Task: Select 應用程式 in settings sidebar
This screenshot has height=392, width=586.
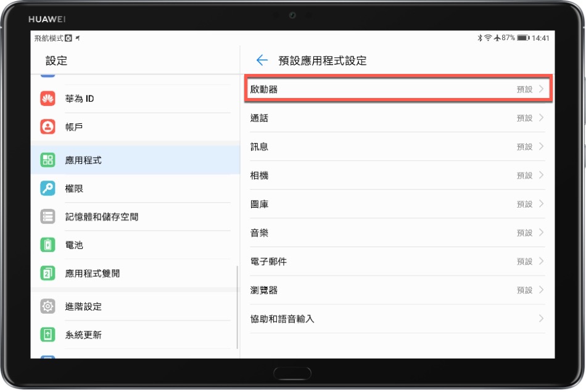Action: coord(135,160)
